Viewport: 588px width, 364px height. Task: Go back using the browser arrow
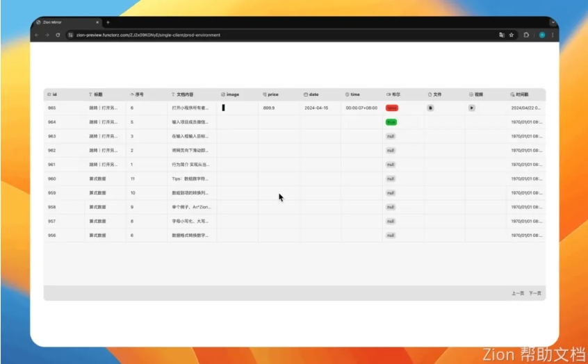37,35
